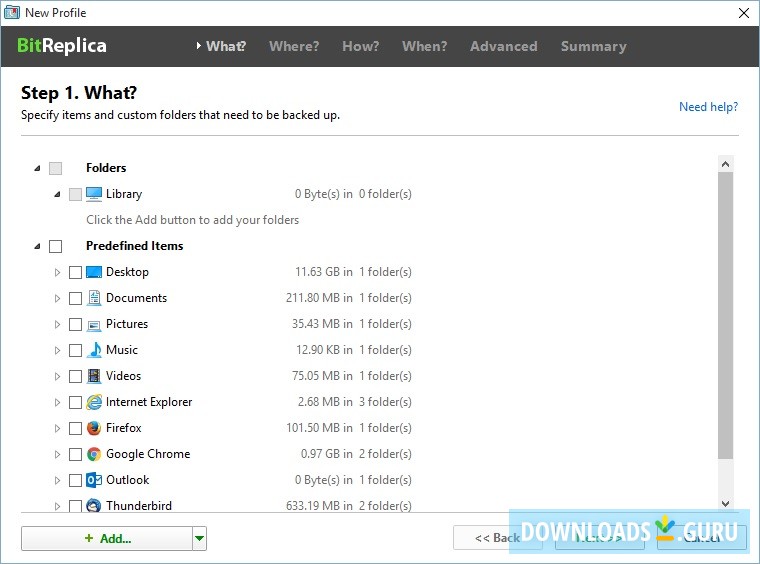Click the Desktop item icon
Image resolution: width=760 pixels, height=564 pixels.
click(x=94, y=272)
